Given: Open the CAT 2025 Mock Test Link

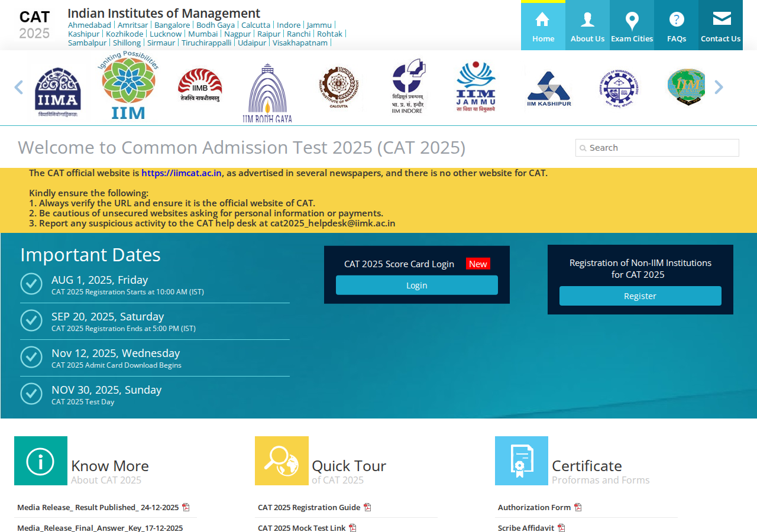Looking at the screenshot, I should point(302,528).
